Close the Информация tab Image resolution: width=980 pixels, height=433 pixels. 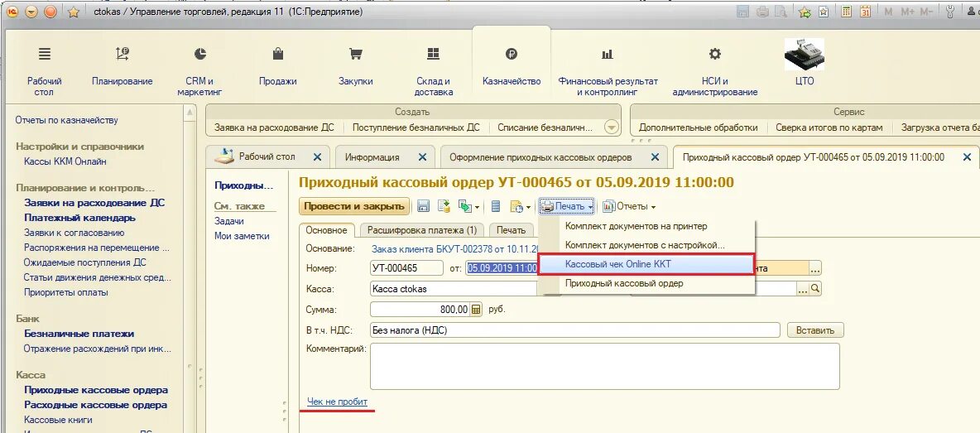pos(422,157)
